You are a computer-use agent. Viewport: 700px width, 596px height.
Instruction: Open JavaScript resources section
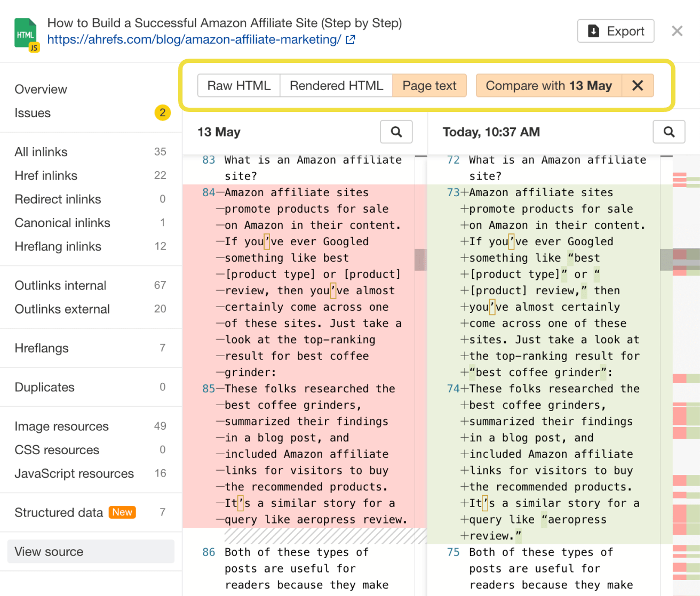click(91, 473)
